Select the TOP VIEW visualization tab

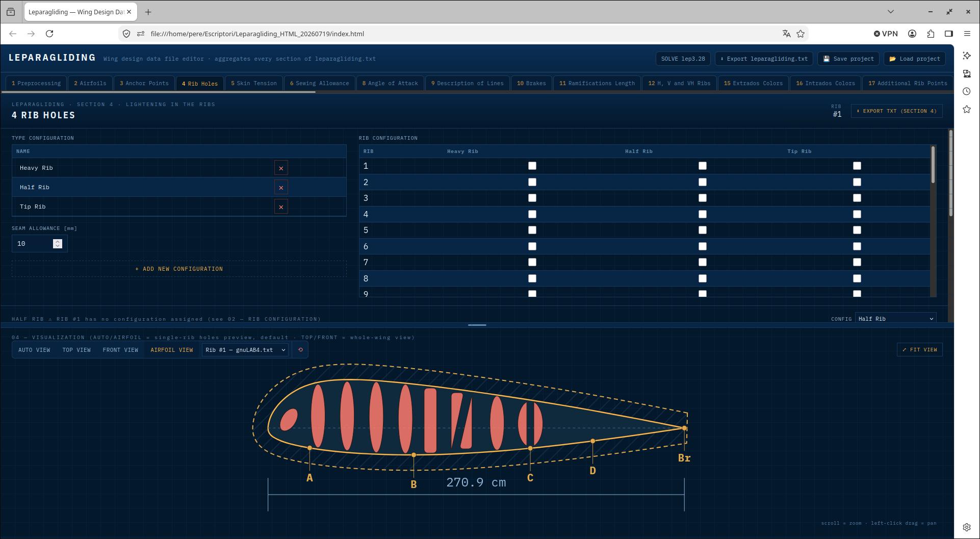pyautogui.click(x=76, y=350)
